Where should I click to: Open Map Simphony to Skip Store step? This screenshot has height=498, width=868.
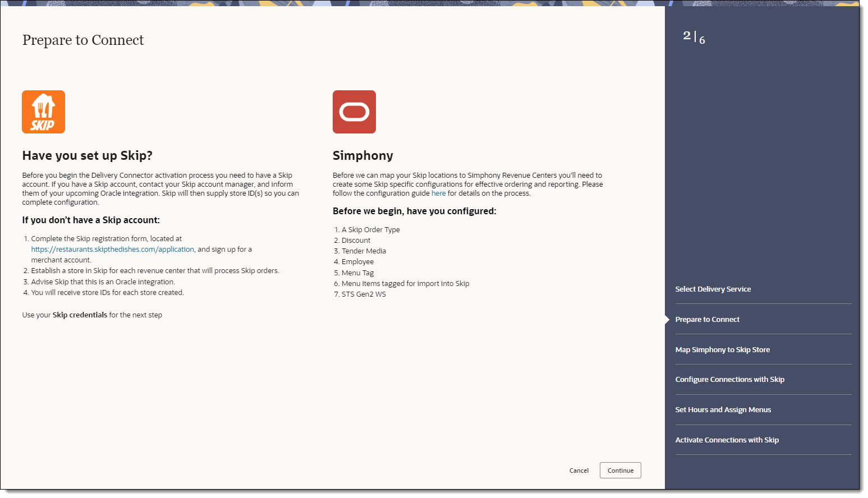coord(722,349)
